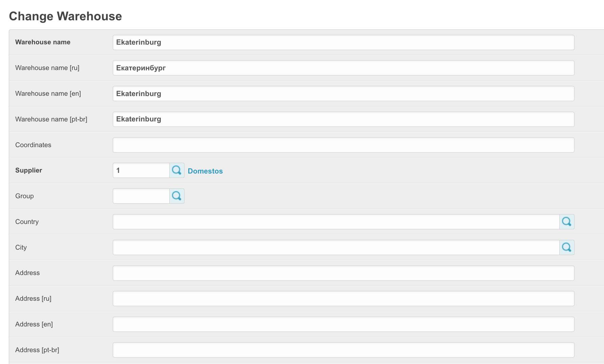Click the Address [en] text box
The width and height of the screenshot is (604, 364).
pyautogui.click(x=343, y=324)
